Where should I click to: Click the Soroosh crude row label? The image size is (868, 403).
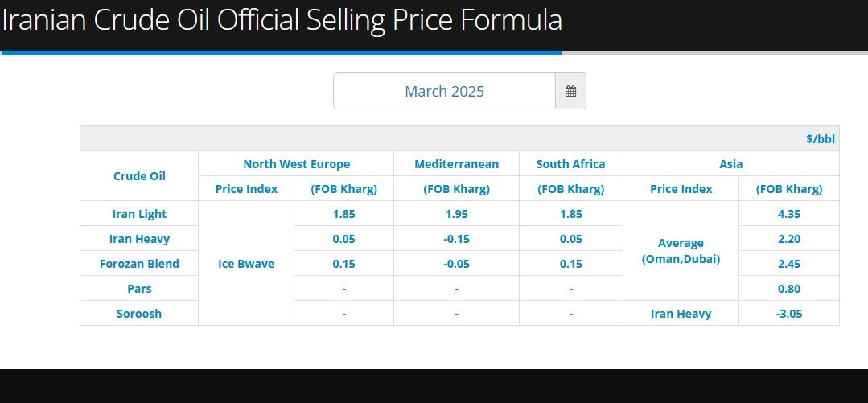tap(139, 314)
